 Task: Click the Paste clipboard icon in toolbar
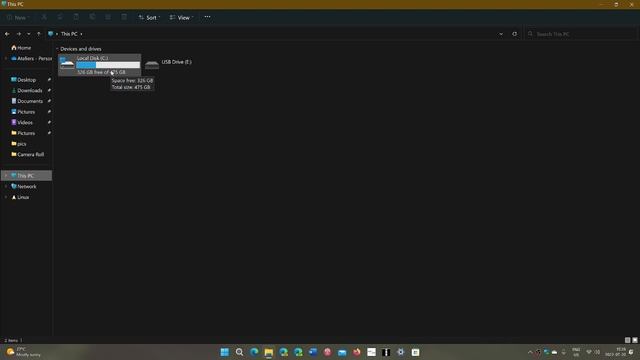point(76,17)
